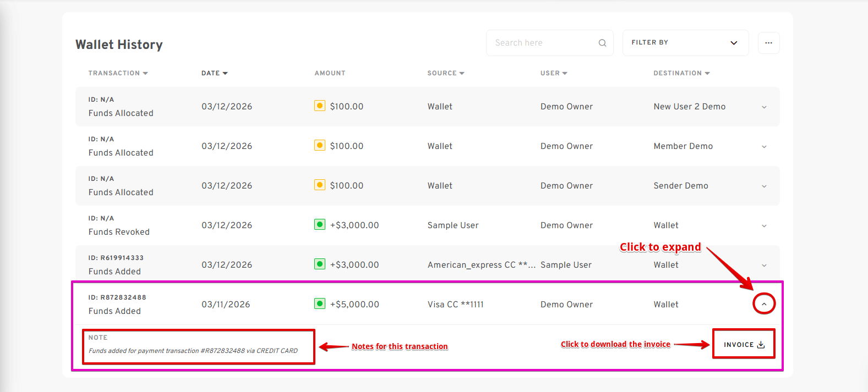Sort by the User column header

554,73
